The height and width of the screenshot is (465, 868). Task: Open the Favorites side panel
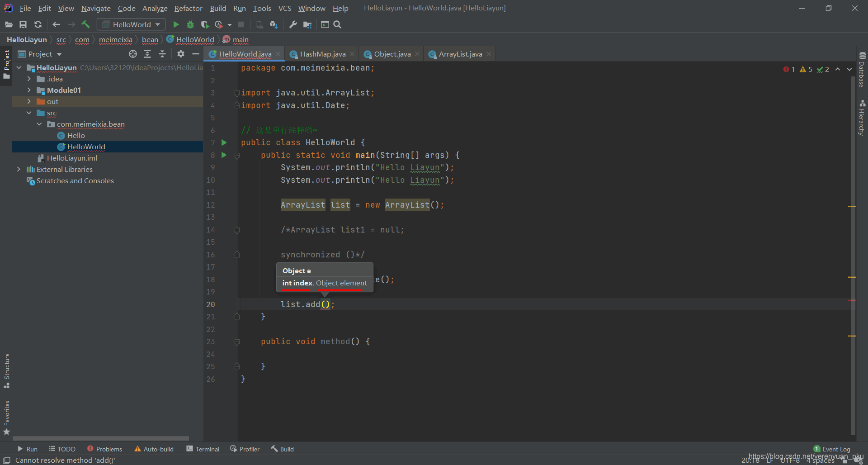[x=6, y=418]
